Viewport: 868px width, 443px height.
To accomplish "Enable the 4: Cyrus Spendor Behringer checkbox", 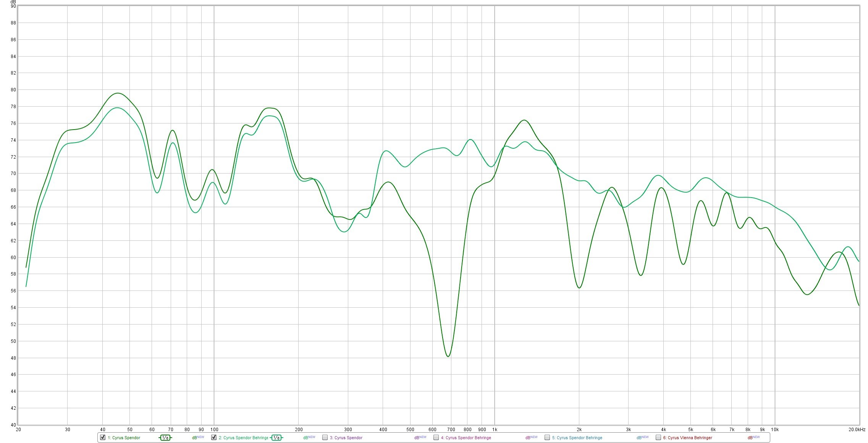I will pos(436,437).
